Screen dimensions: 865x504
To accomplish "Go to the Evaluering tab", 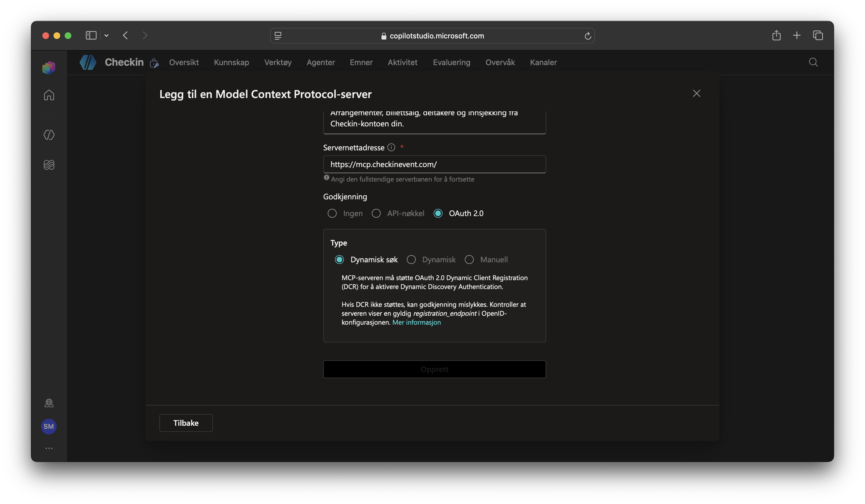I will (451, 62).
